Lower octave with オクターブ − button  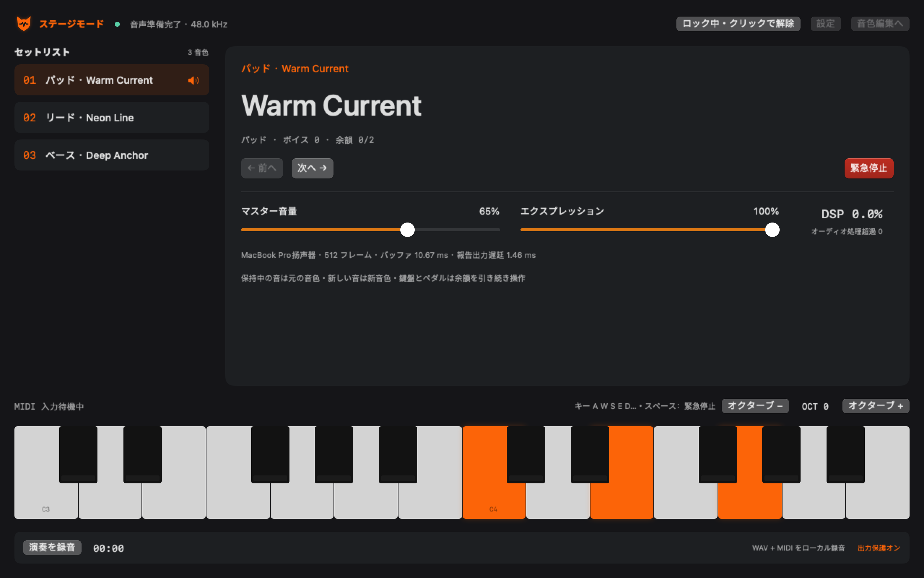click(755, 406)
